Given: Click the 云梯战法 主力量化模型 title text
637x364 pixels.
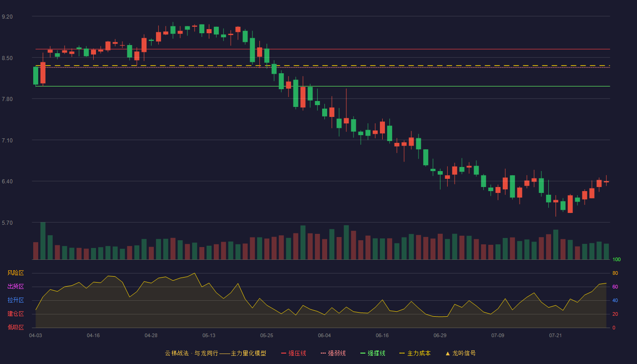Looking at the screenshot, I should point(216,353).
